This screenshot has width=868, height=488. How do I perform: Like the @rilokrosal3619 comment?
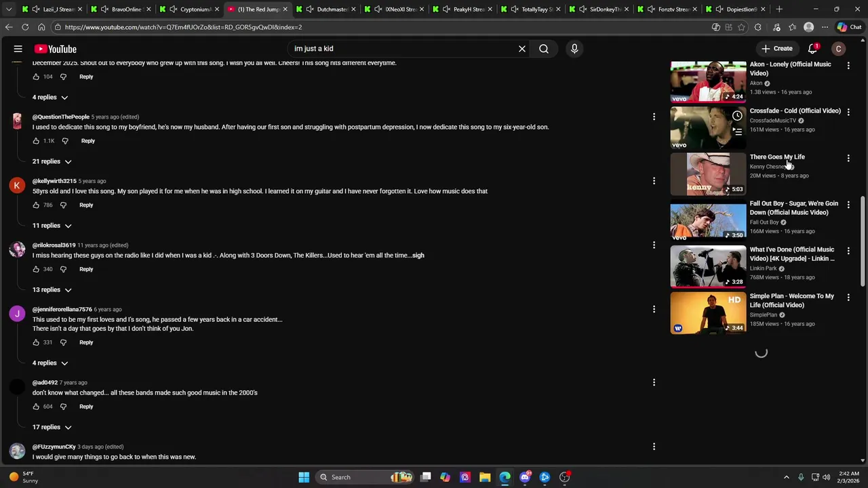(36, 269)
